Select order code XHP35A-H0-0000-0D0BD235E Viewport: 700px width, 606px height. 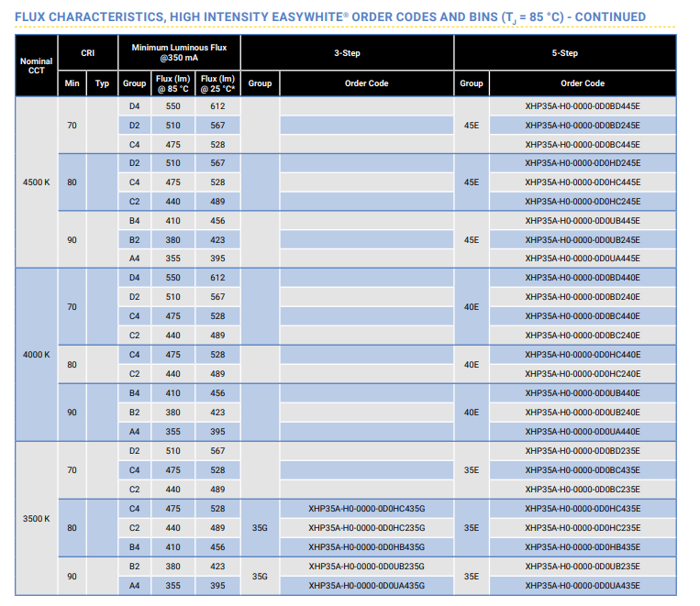583,451
